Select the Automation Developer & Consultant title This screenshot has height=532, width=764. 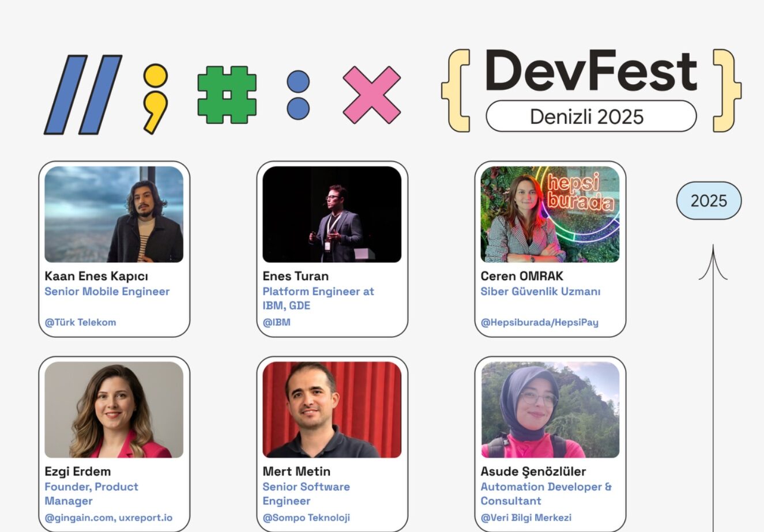tap(546, 494)
